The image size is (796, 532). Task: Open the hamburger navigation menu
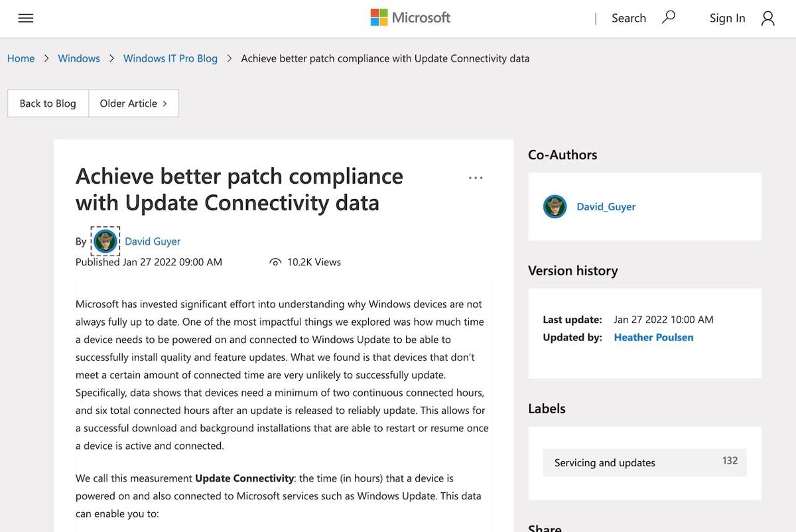pyautogui.click(x=26, y=19)
